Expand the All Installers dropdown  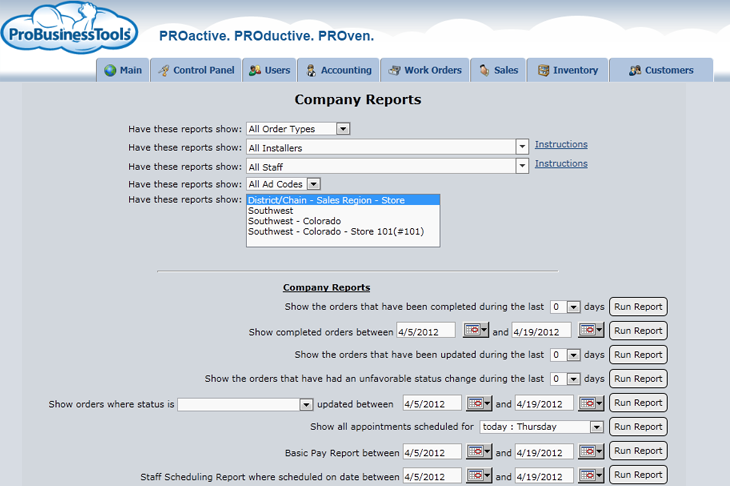point(522,147)
